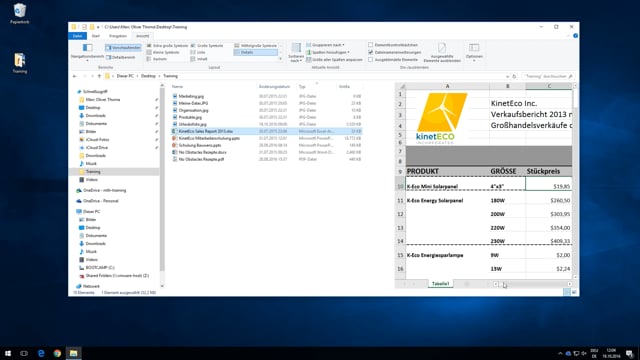640x360 pixels.
Task: Sort by the Größe column header
Action: 344,87
